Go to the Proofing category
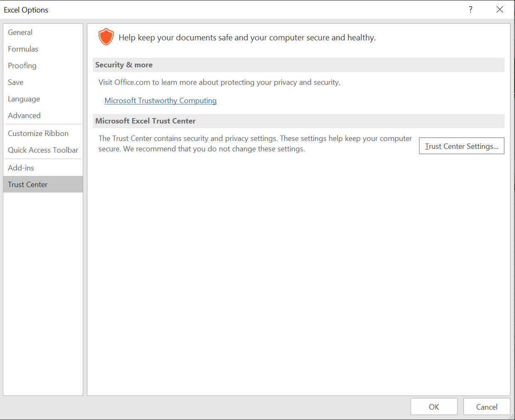Screen dimensions: 515x420 click(43, 66)
